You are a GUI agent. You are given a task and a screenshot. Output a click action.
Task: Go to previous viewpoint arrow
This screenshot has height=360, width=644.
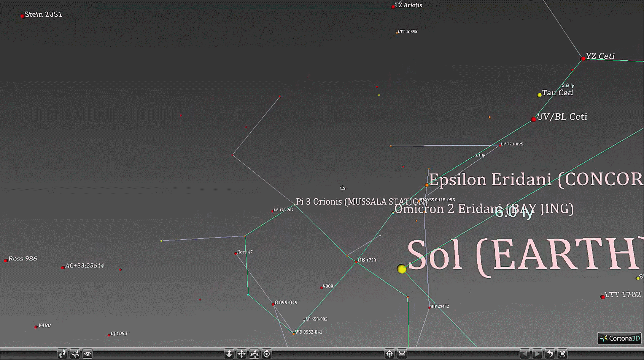point(525,354)
